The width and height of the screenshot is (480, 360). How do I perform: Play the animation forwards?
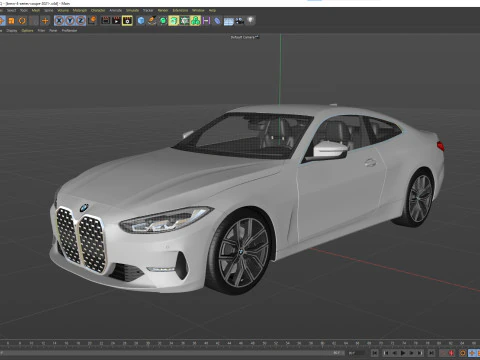tap(403, 353)
